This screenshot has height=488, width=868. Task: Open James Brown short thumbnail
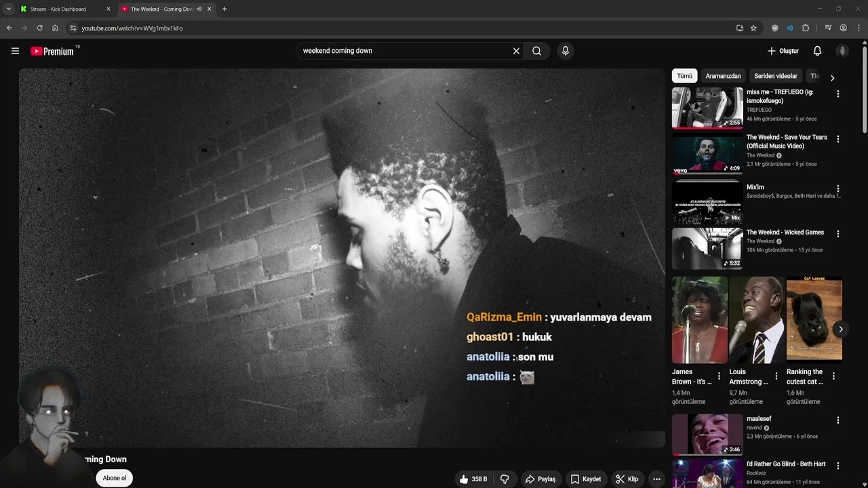[700, 320]
